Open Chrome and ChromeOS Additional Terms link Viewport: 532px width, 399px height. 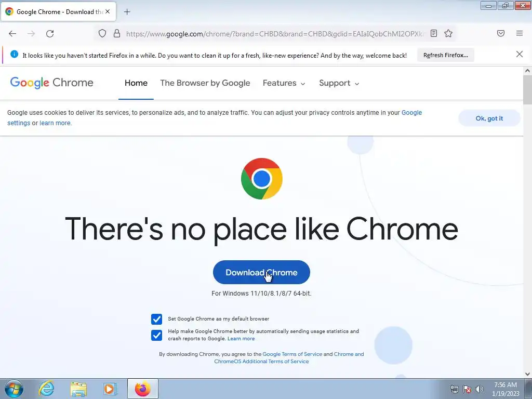[x=261, y=362]
